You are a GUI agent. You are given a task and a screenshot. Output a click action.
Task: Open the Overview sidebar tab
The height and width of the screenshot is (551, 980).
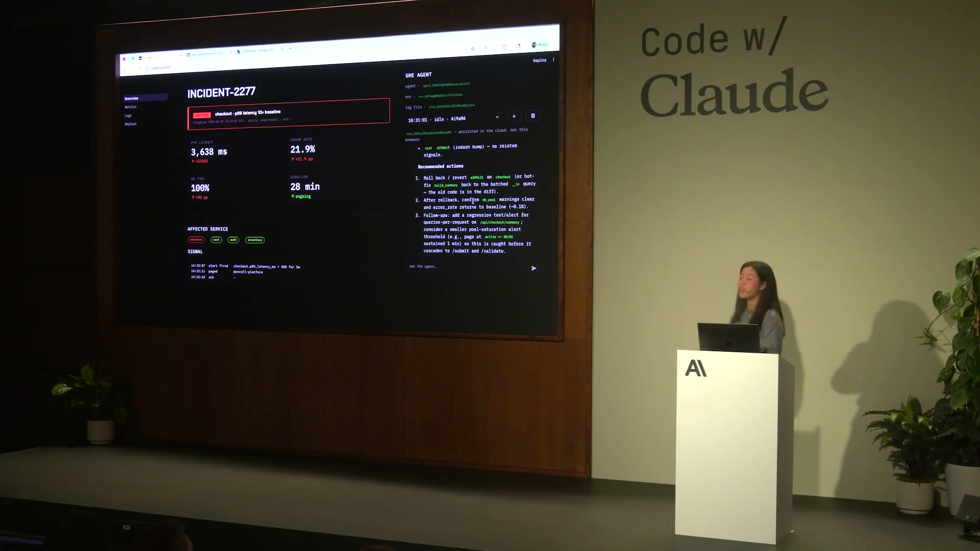(145, 98)
